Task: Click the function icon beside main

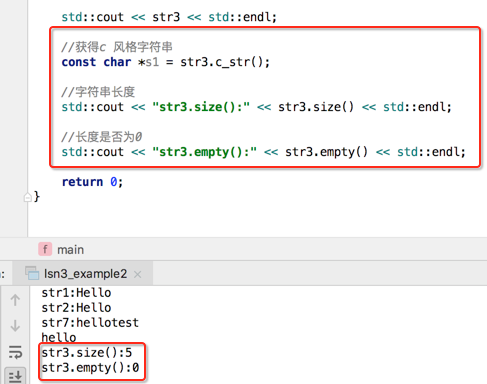Action: pos(45,249)
